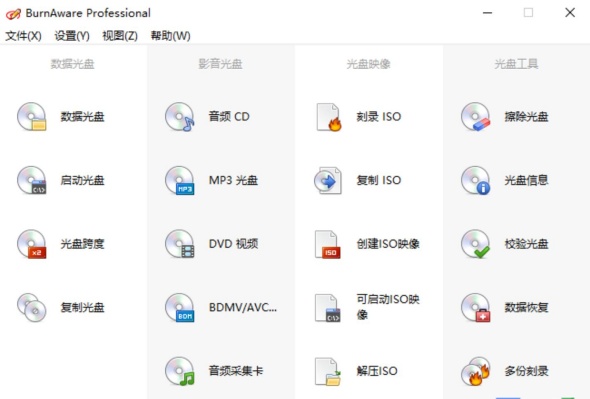Click the 光盘信息 info disc icon
The image size is (590, 399).
tap(476, 180)
